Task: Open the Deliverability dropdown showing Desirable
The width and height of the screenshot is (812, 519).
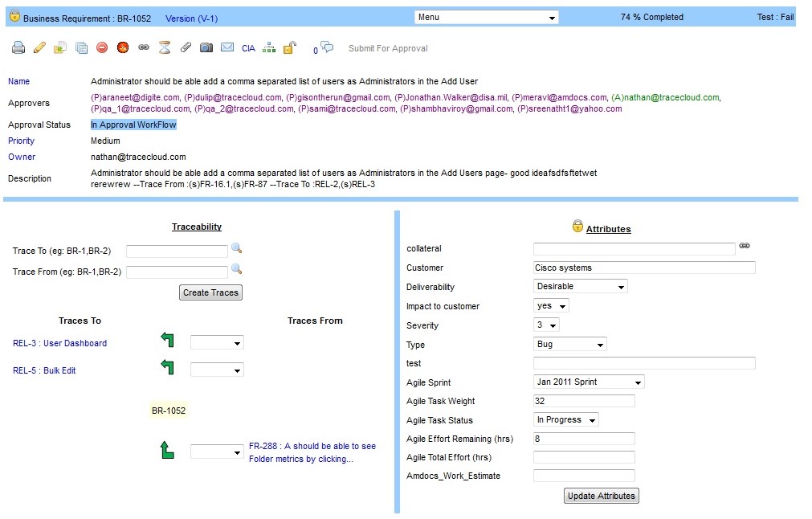Action: coord(580,286)
